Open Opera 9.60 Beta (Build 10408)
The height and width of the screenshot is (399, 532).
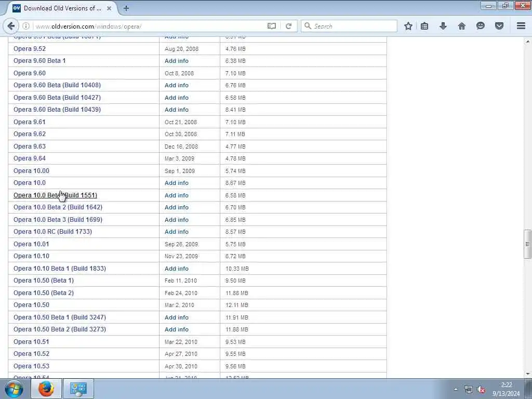pos(57,85)
